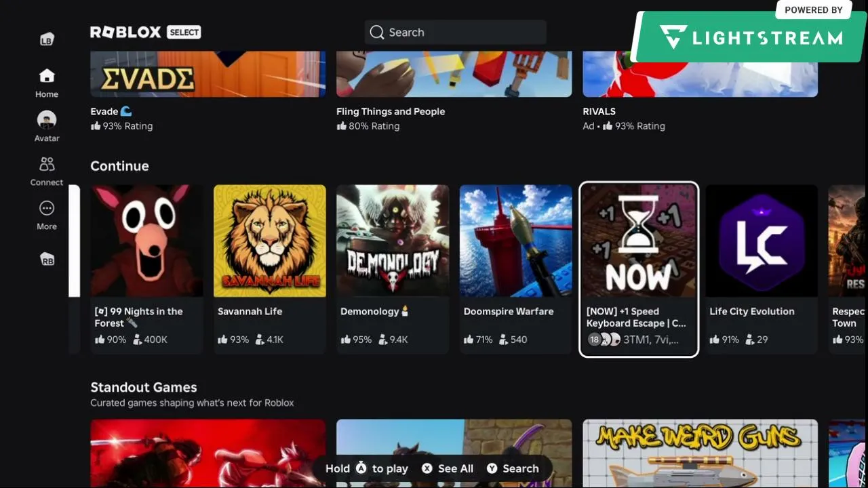
Task: Click the players icon beside 4.1K
Action: coord(260,340)
